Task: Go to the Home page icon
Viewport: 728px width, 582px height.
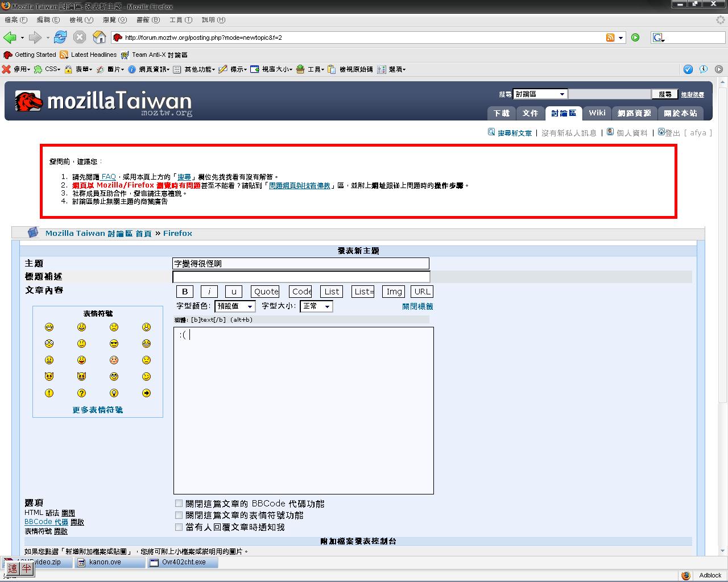Action: pyautogui.click(x=100, y=38)
